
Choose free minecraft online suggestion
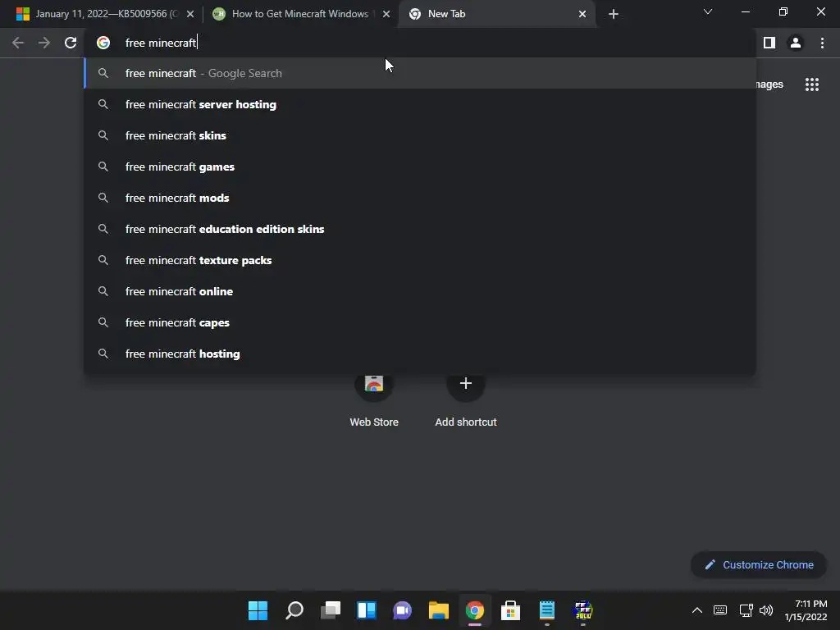pos(419,291)
